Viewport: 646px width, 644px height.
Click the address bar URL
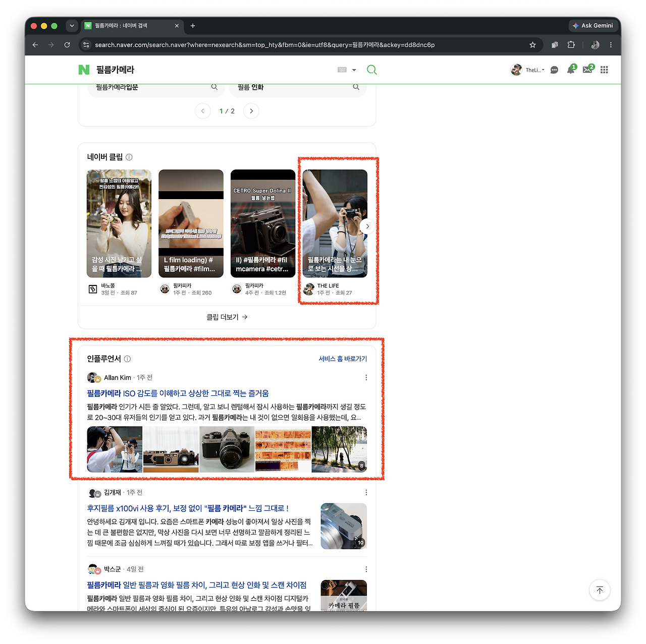[x=264, y=45]
